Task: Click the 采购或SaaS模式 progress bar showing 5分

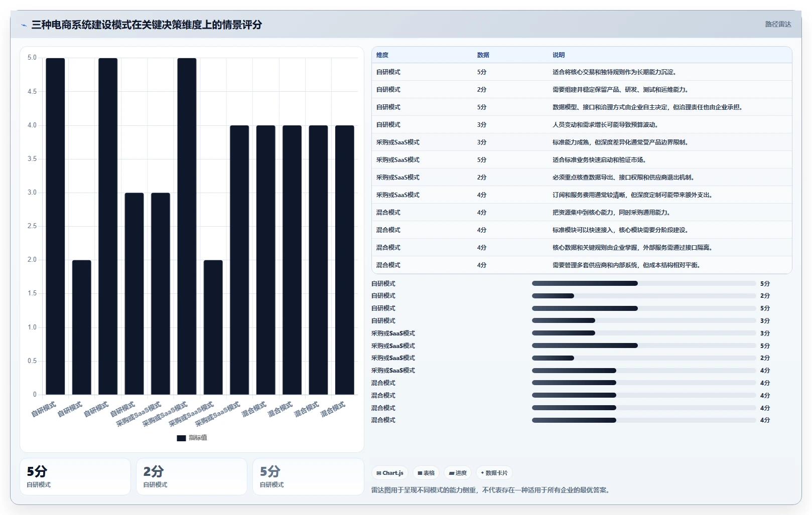Action: tap(644, 346)
